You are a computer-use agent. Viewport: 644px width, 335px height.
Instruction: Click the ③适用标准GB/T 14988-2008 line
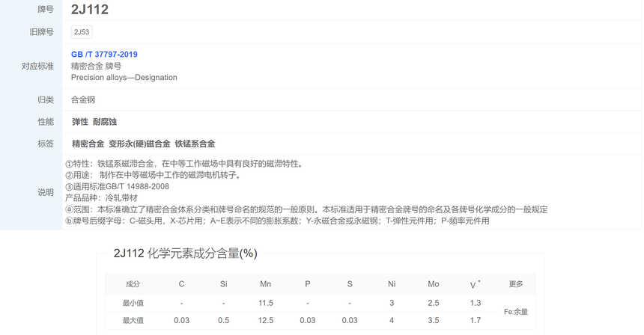(117, 186)
